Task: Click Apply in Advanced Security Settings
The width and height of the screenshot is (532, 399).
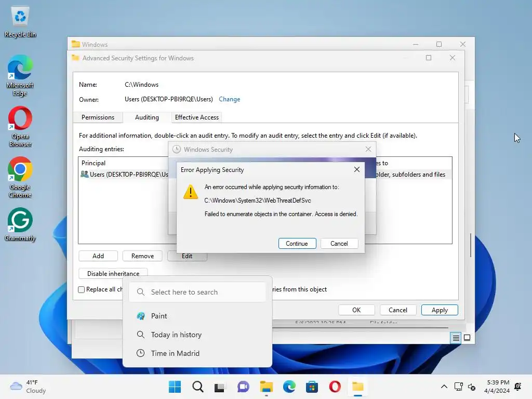Action: (x=440, y=310)
